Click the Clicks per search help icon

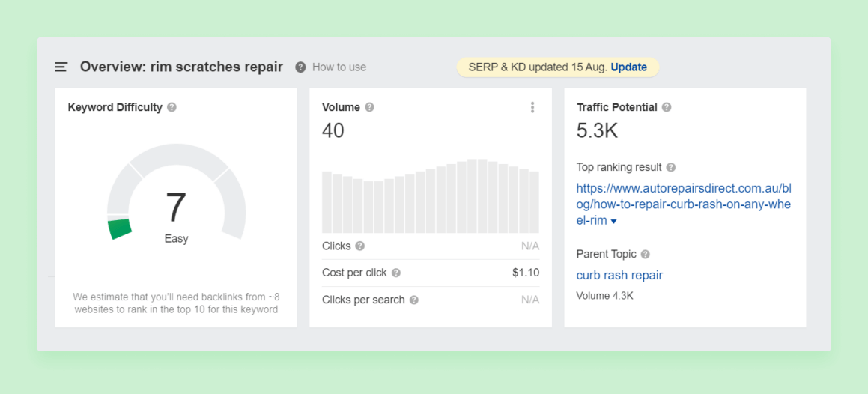pyautogui.click(x=414, y=300)
